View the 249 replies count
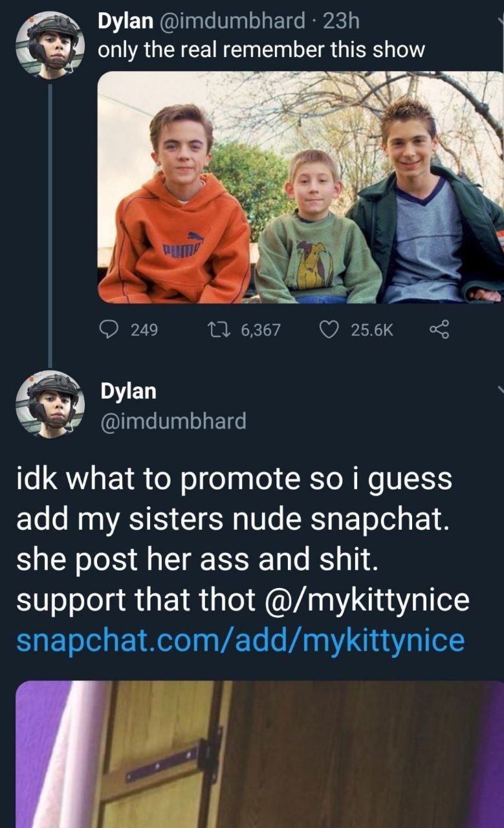The height and width of the screenshot is (828, 504). coord(144,330)
